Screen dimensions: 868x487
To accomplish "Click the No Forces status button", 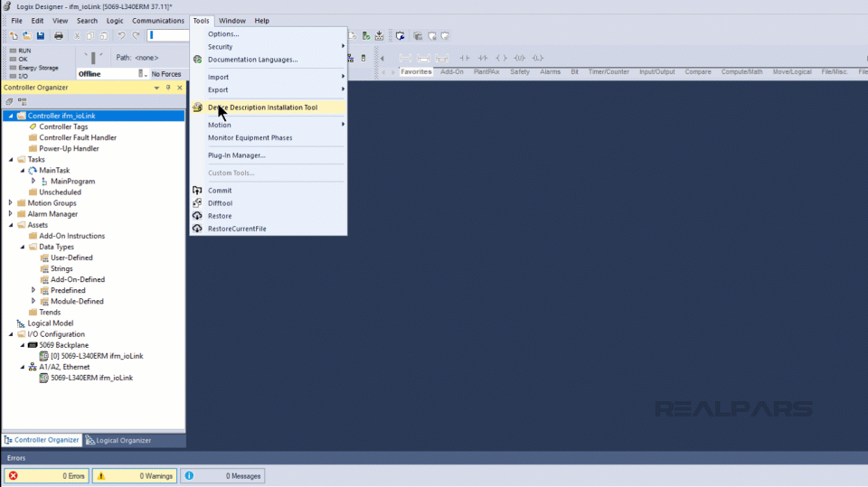I will click(x=166, y=74).
